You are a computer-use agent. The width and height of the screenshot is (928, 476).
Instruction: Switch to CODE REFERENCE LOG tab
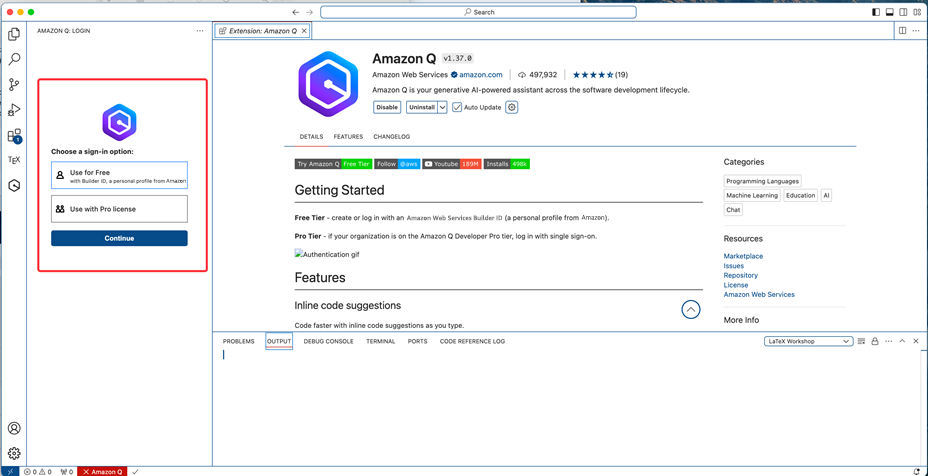point(472,342)
